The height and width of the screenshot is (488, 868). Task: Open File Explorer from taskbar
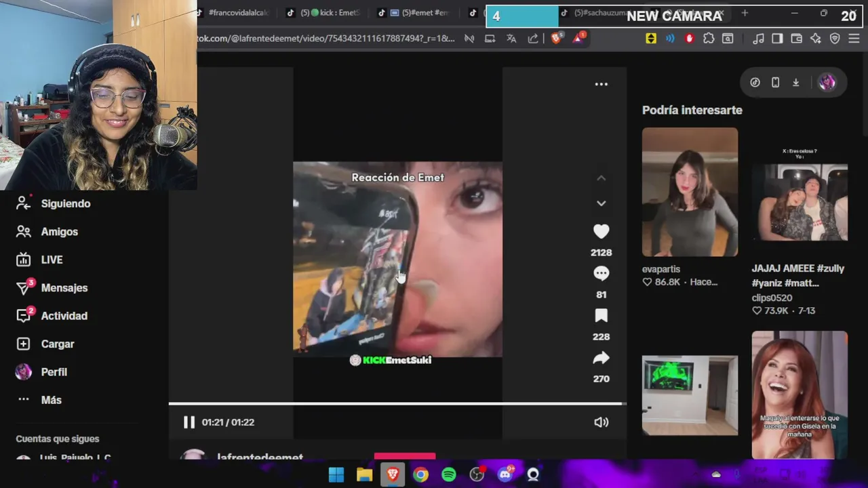pyautogui.click(x=365, y=475)
